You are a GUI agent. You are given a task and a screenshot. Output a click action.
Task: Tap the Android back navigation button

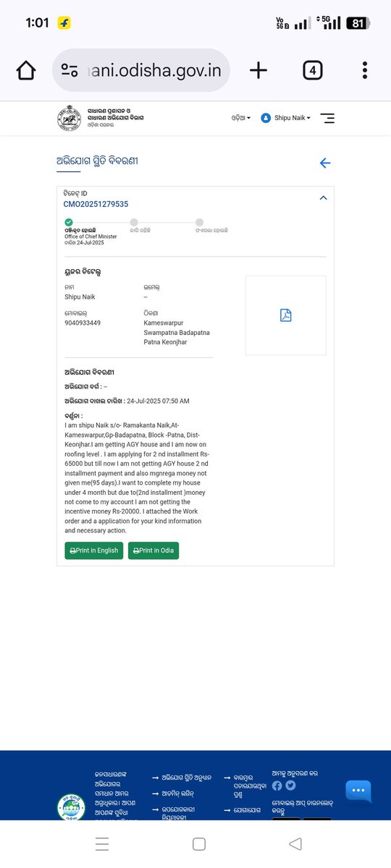coord(295,844)
